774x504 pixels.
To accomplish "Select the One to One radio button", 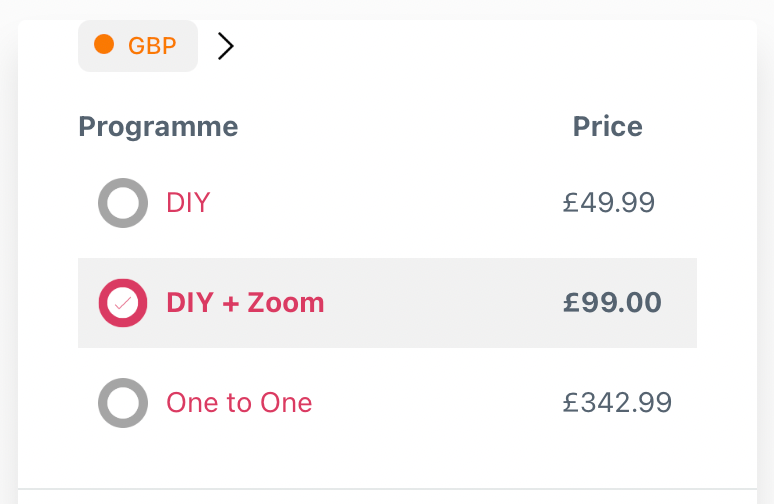I will tap(123, 403).
